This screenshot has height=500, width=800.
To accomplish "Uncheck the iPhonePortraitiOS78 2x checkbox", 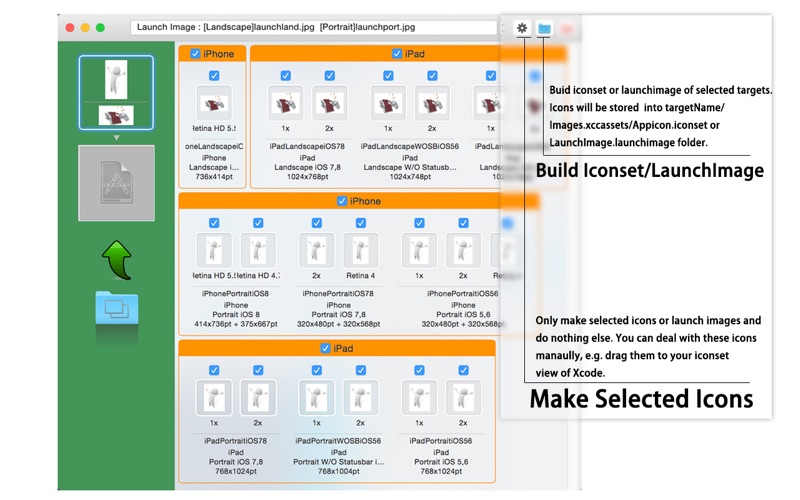I will click(317, 223).
